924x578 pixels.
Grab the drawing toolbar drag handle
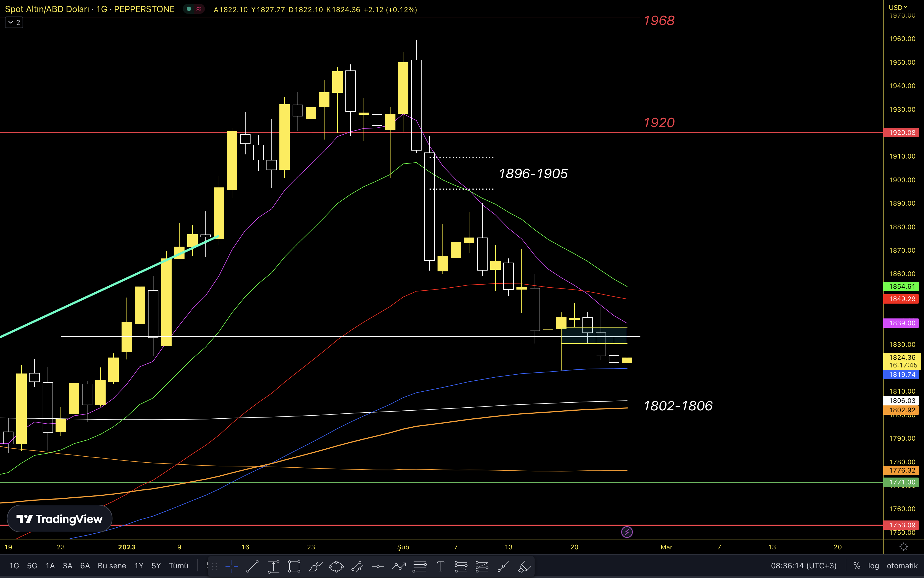(x=215, y=566)
